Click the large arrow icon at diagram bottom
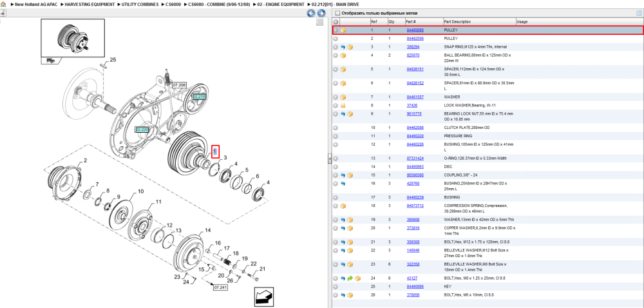Image resolution: width=644 pixels, height=308 pixels. coord(263,297)
